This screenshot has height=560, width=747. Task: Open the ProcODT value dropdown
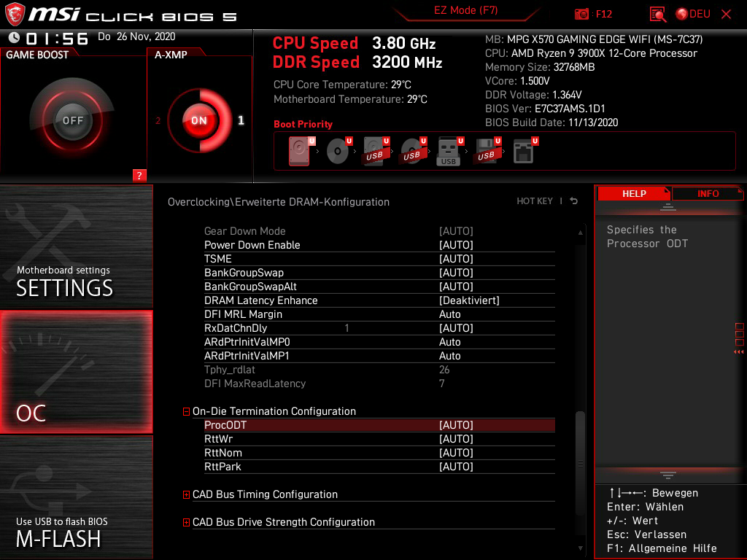[x=456, y=425]
